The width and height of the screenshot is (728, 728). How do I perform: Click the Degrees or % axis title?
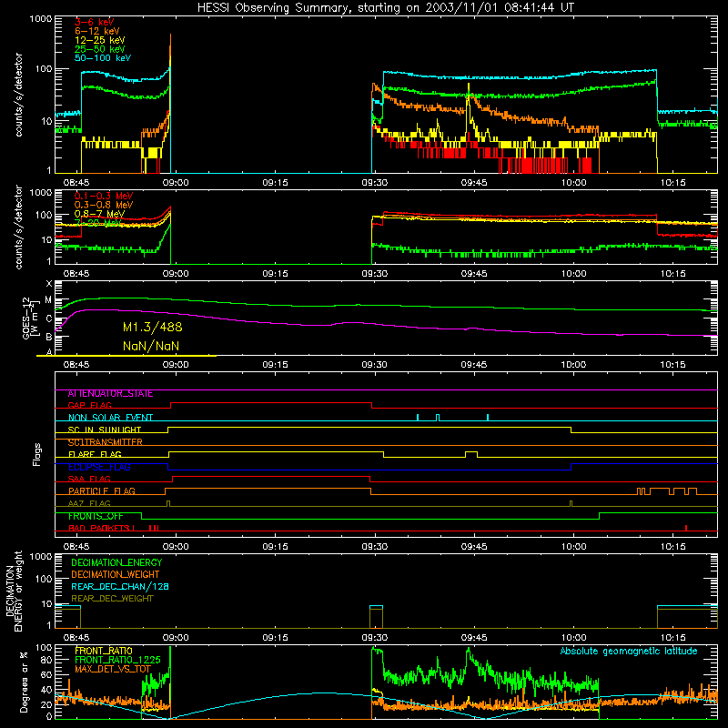pos(24,682)
